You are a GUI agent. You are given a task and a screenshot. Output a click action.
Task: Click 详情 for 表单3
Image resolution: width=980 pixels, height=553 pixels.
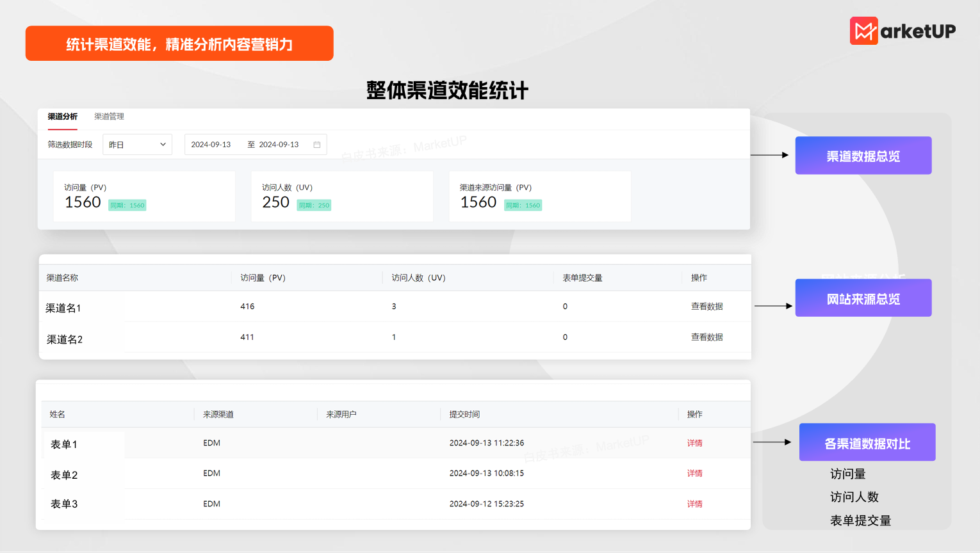point(694,504)
